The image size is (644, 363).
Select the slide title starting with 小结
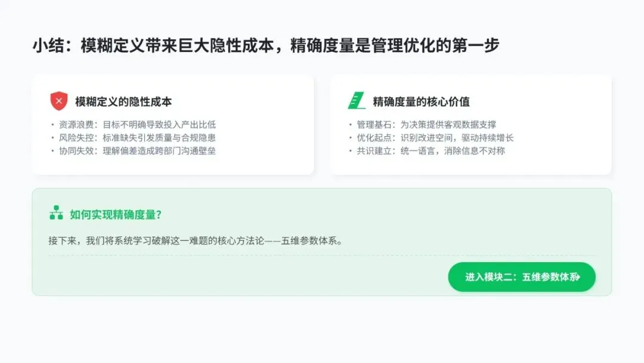[265, 46]
